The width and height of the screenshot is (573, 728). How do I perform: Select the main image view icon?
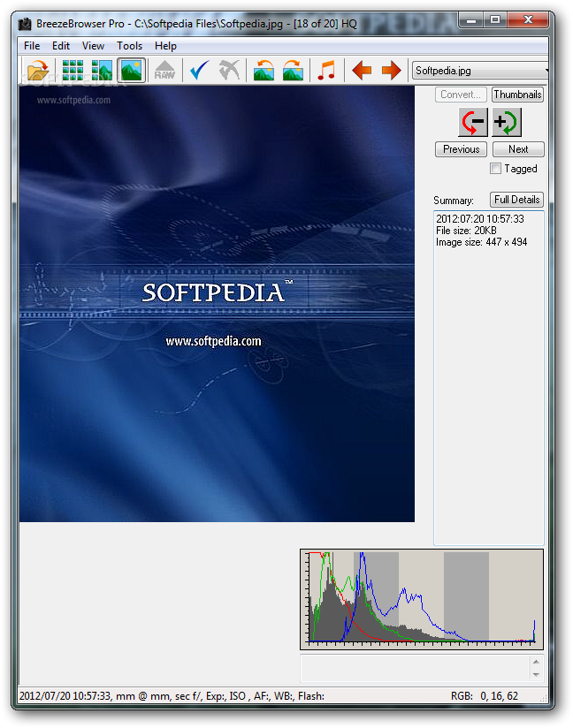[x=132, y=71]
